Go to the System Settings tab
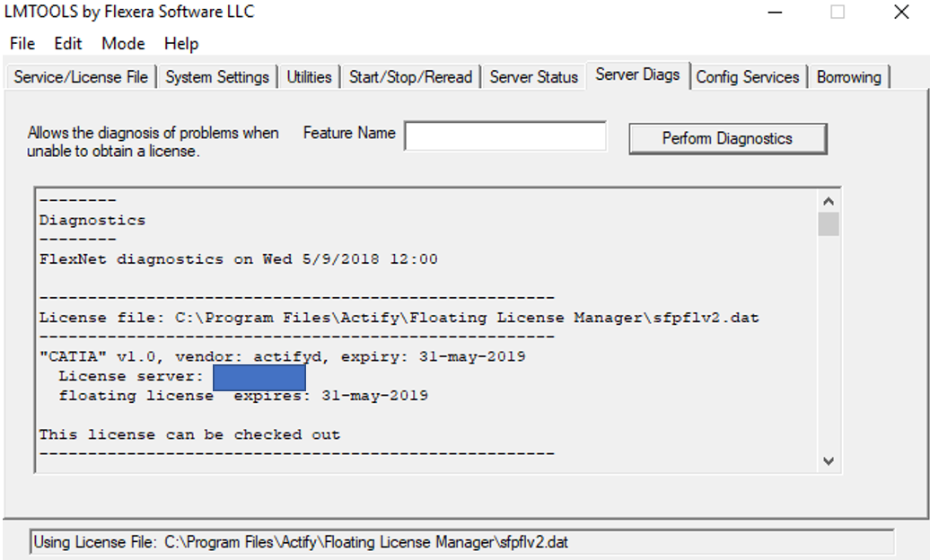The height and width of the screenshot is (560, 930). [x=217, y=77]
